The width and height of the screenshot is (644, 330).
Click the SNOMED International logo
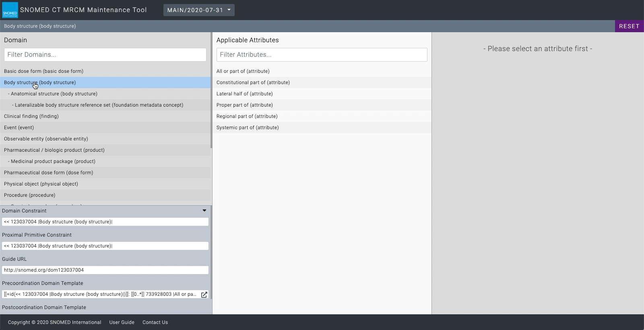tap(10, 10)
